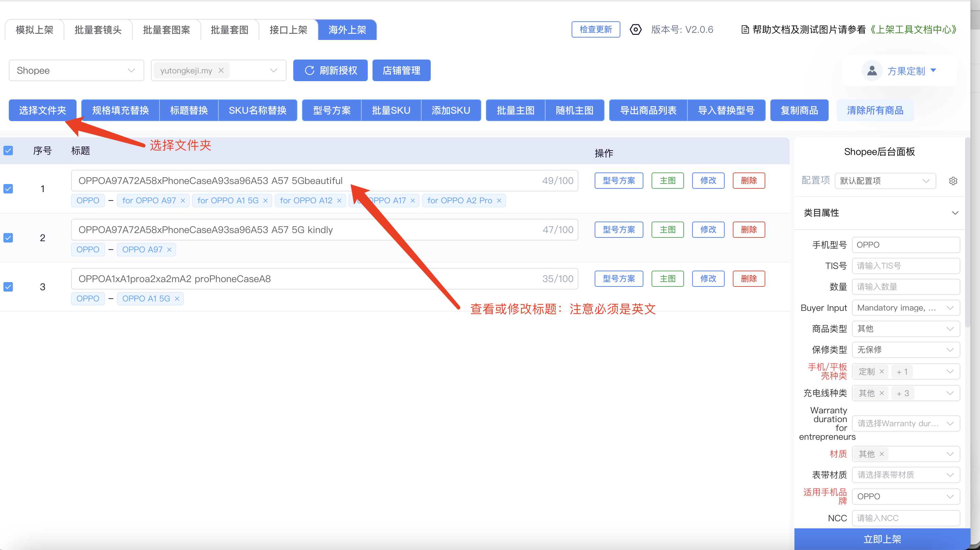Image resolution: width=980 pixels, height=550 pixels.
Task: Open the Shopee platform dropdown
Action: click(76, 70)
